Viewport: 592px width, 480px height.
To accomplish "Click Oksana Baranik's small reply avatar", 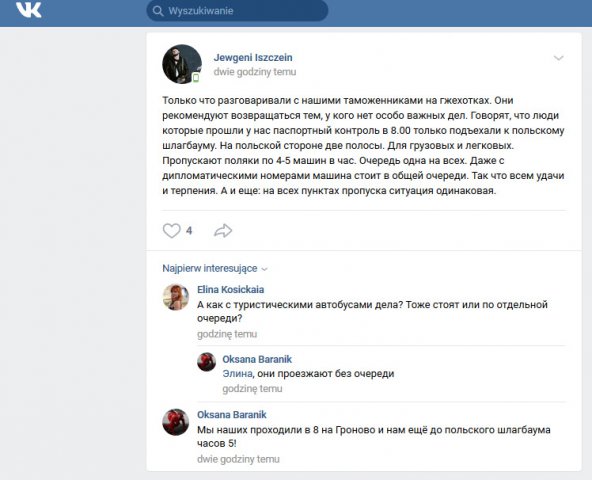I will pos(207,362).
